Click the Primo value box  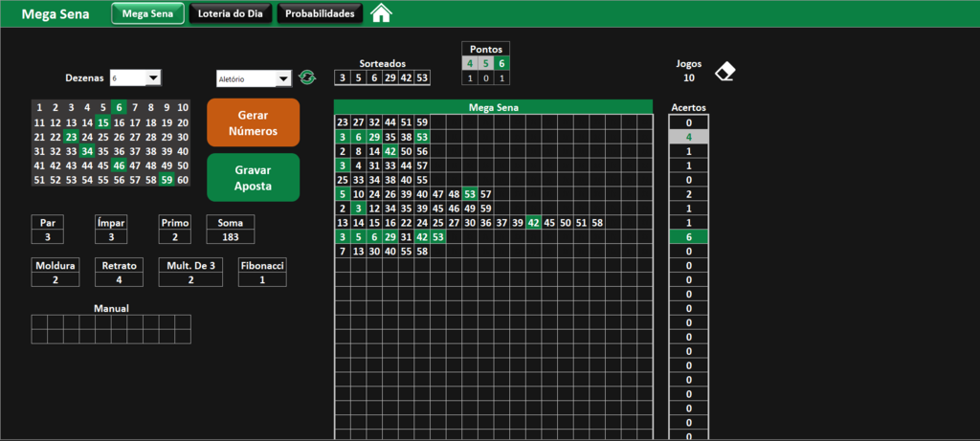click(175, 236)
